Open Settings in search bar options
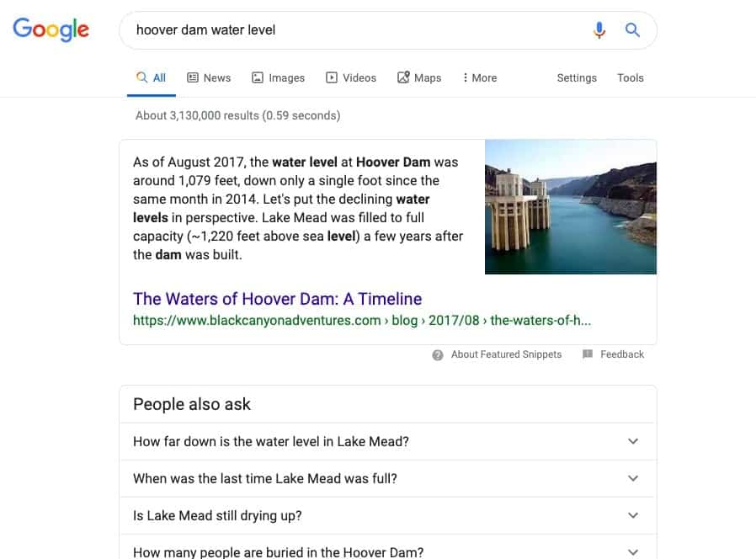 pyautogui.click(x=577, y=77)
